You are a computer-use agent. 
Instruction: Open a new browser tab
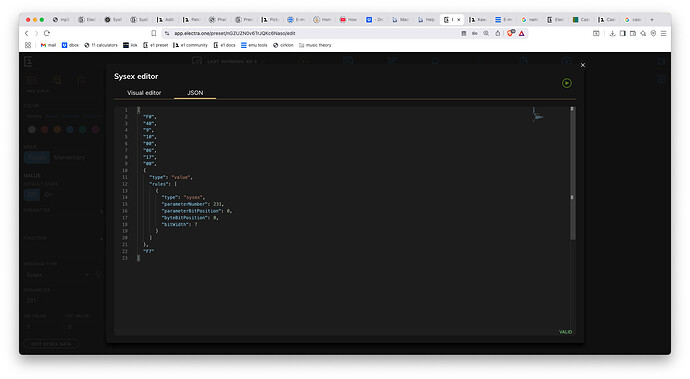coord(652,20)
